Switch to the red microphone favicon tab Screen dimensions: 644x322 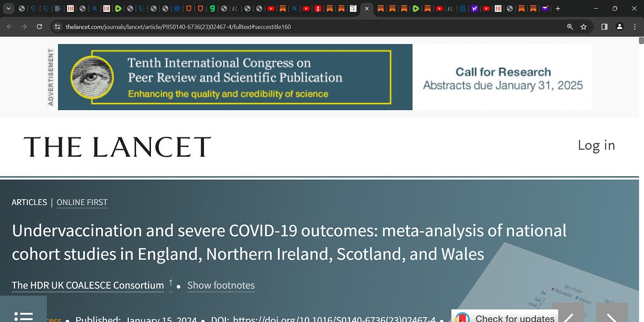coord(318,9)
